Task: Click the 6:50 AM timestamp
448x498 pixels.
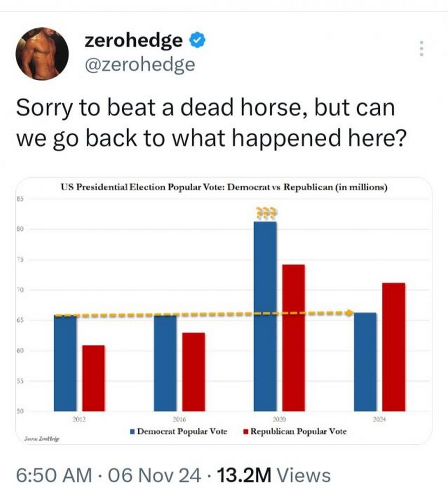Action: [x=54, y=475]
